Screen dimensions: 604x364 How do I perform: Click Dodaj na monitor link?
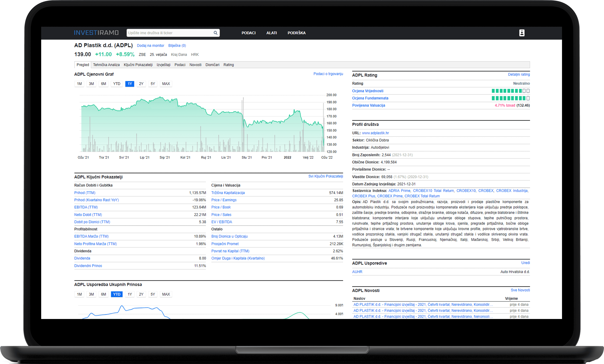pyautogui.click(x=151, y=45)
